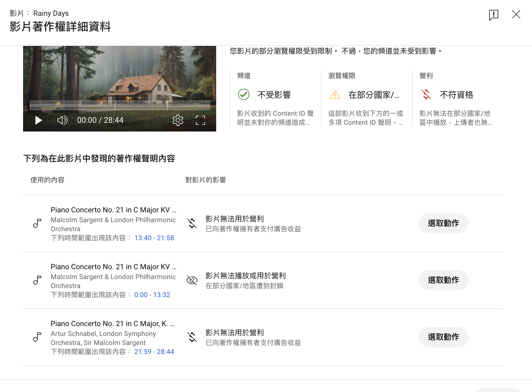Screen dimensions: 532x392
Task: Click the yellow warning visibility icon
Action: [x=335, y=95]
